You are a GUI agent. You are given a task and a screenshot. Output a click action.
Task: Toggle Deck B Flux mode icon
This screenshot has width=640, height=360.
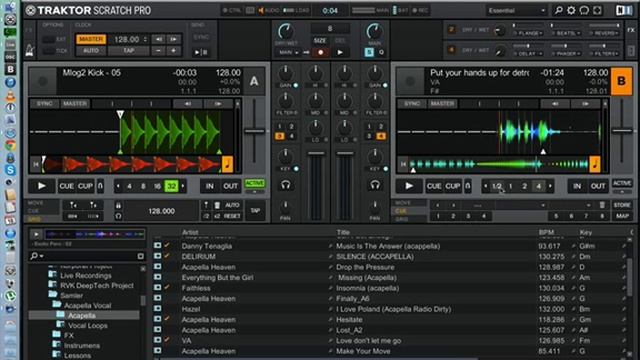pos(468,186)
